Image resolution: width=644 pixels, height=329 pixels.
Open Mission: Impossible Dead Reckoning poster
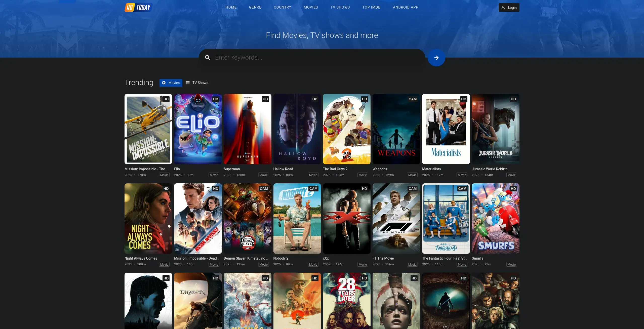[198, 218]
